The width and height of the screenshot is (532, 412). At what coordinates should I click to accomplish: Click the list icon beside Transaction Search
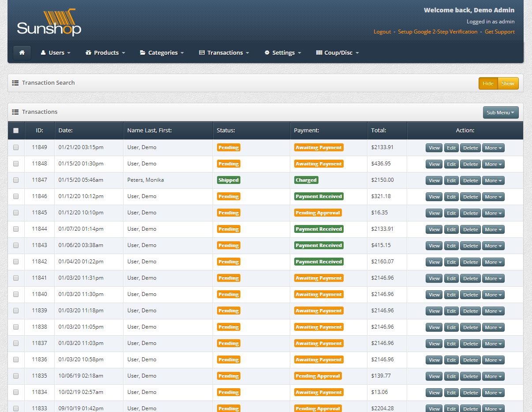pos(15,83)
